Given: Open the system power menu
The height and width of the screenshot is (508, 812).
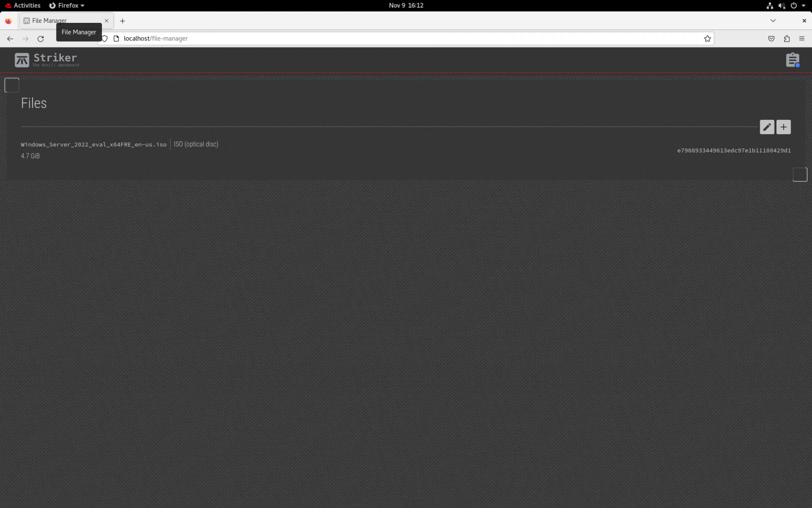Looking at the screenshot, I should coord(797,6).
